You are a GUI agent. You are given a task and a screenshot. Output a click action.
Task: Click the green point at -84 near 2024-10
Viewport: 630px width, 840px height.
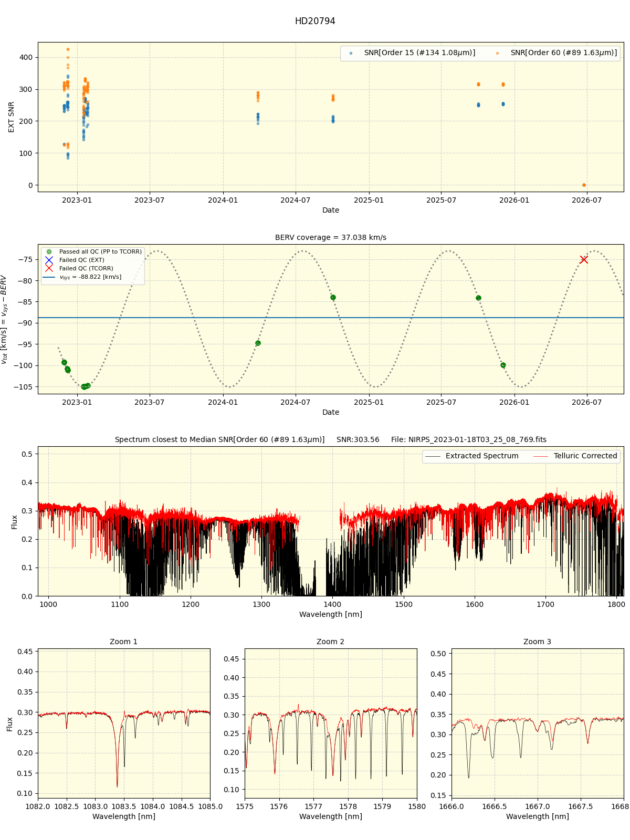[x=333, y=298]
